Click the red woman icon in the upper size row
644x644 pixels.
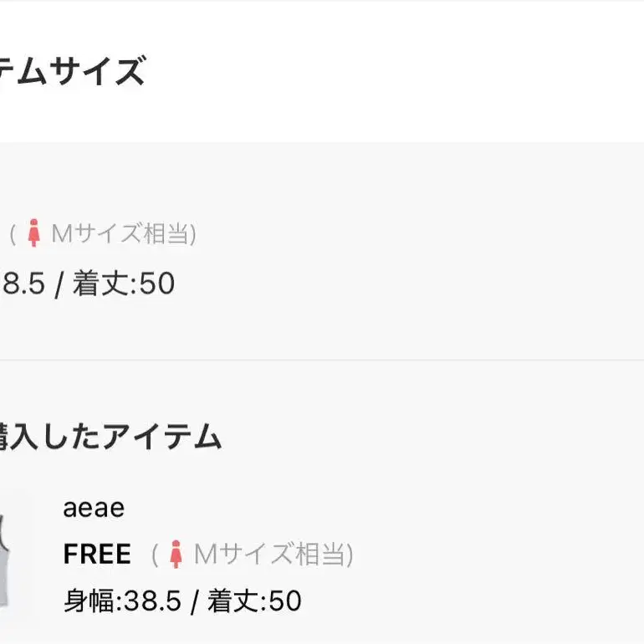(x=34, y=233)
